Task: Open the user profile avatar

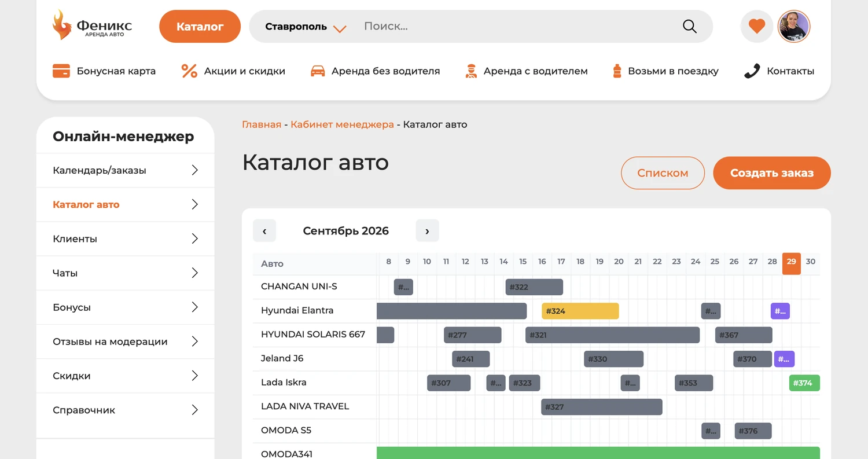Action: (x=793, y=27)
